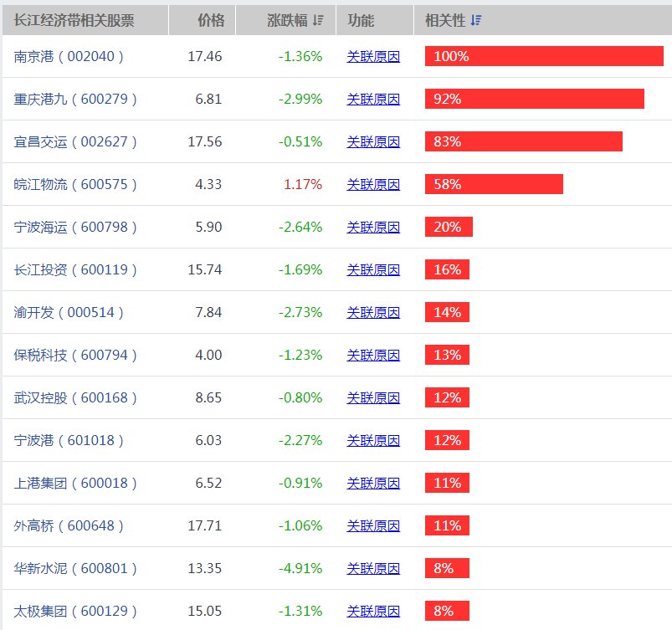View 关联原因 for 外高桥
Viewport: 672px width, 630px height.
(372, 525)
